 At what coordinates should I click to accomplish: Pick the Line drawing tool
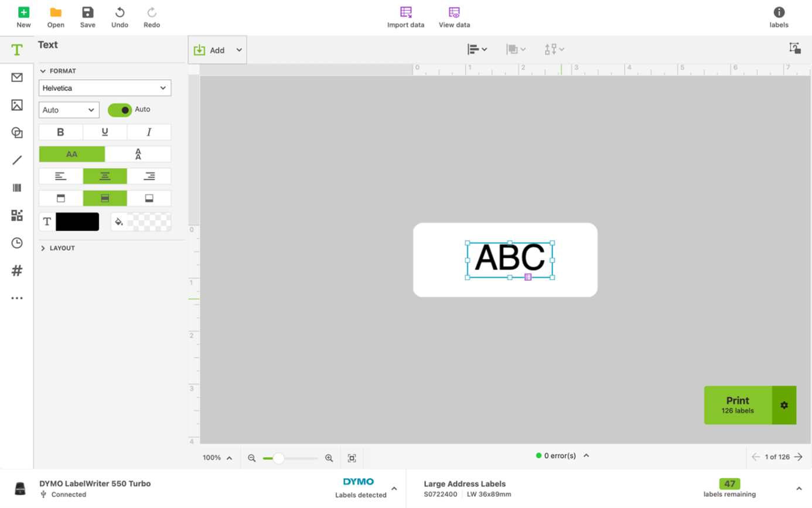tap(17, 160)
